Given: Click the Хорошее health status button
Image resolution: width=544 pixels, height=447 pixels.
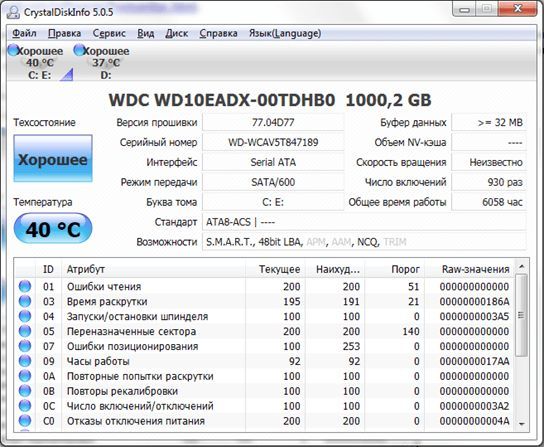Looking at the screenshot, I should (53, 159).
